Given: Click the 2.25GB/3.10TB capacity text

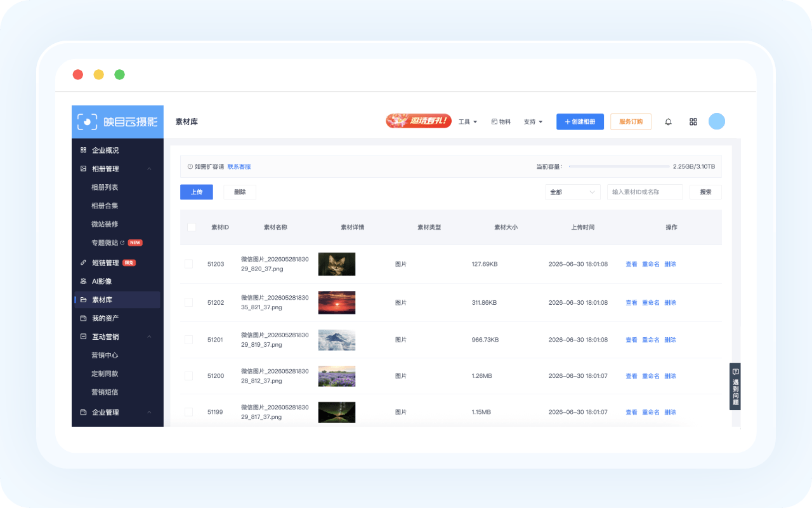Looking at the screenshot, I should 694,166.
